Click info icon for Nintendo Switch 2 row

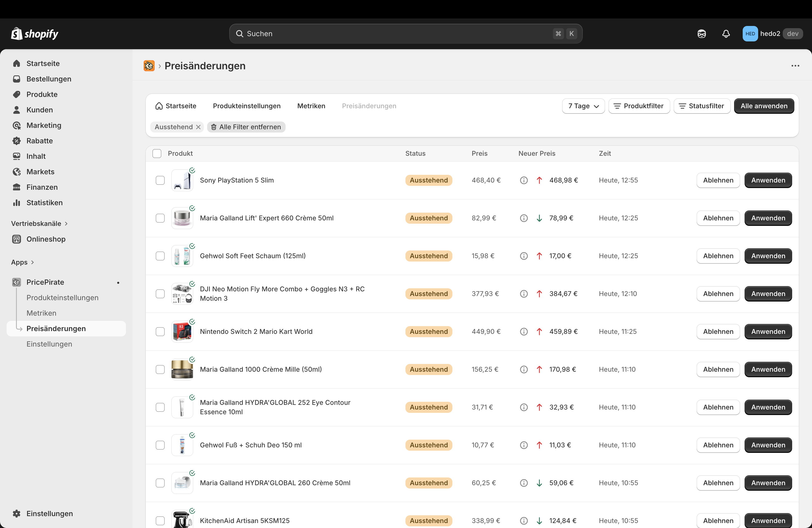[x=524, y=332]
